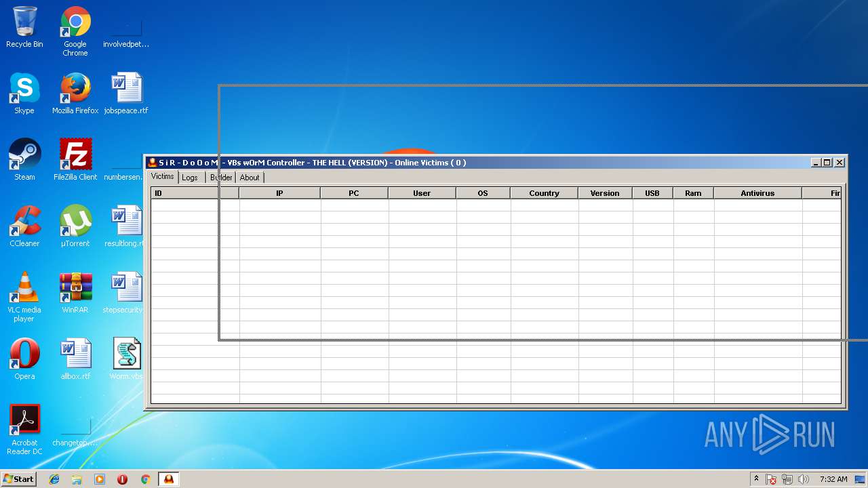This screenshot has width=868, height=488.
Task: Open Opera browser desktop shortcut
Action: 24,359
